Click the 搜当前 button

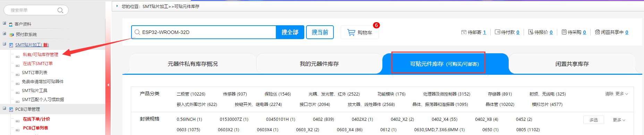[x=320, y=32]
